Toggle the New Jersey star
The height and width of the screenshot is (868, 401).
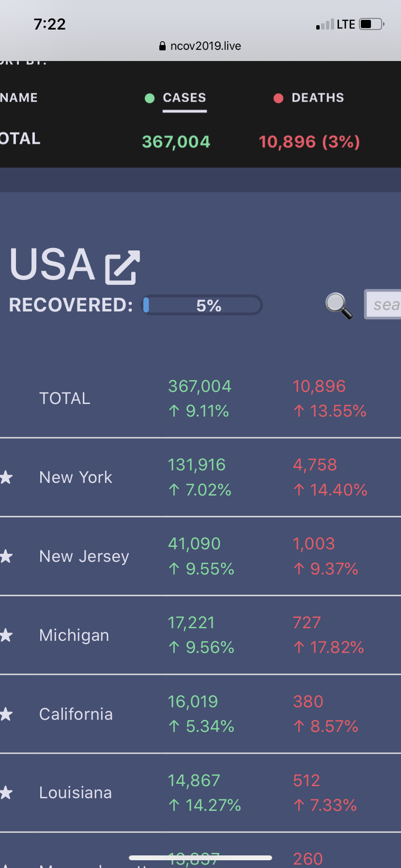(x=6, y=556)
